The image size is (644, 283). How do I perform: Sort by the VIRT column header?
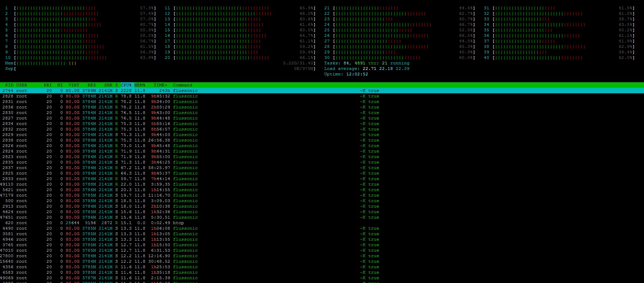(x=74, y=85)
